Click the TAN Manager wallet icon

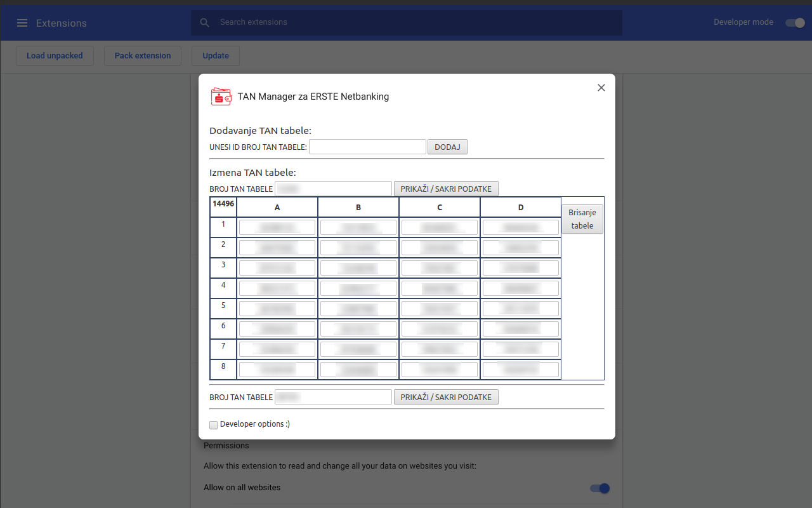click(x=221, y=97)
